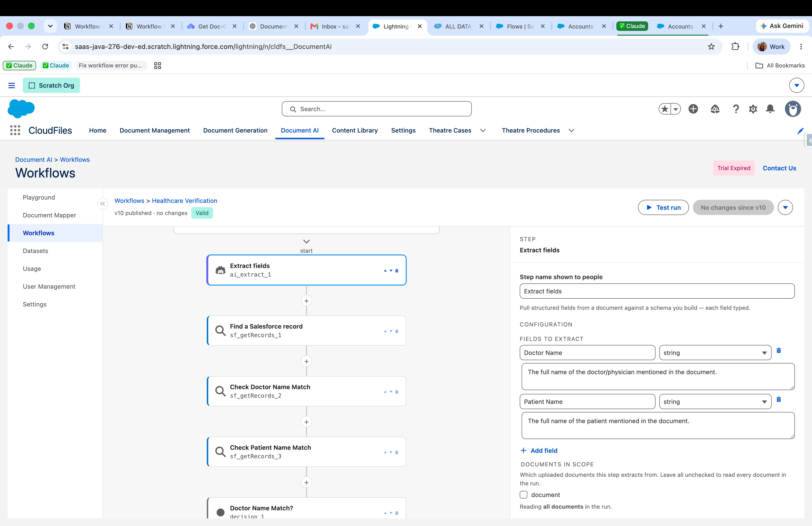Delete the Extract fields step

tap(397, 271)
